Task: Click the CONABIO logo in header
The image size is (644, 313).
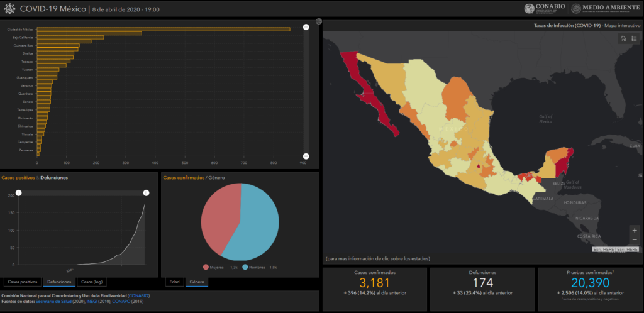Action: pos(545,8)
